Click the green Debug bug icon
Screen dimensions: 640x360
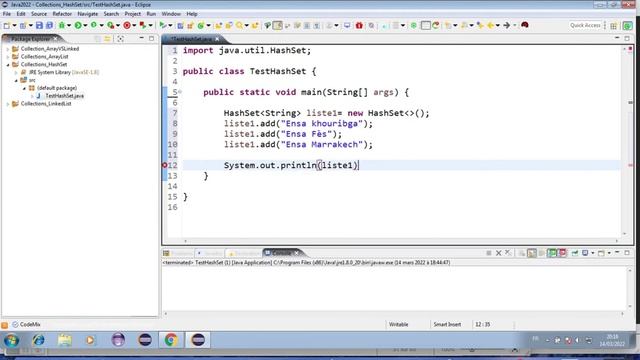tap(62, 25)
